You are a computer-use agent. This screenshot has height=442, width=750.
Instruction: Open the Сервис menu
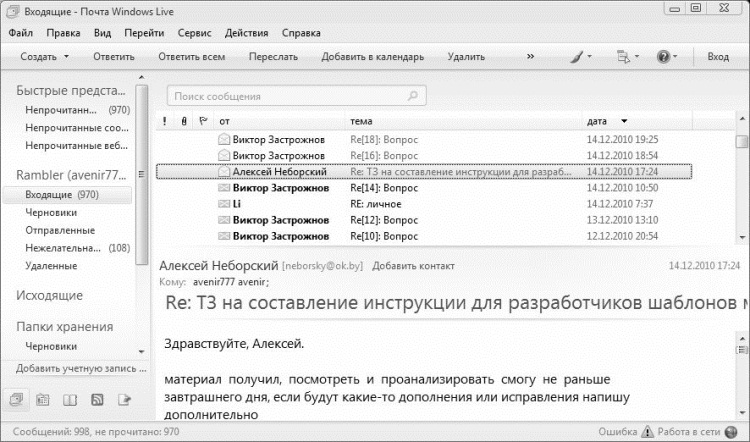click(194, 33)
